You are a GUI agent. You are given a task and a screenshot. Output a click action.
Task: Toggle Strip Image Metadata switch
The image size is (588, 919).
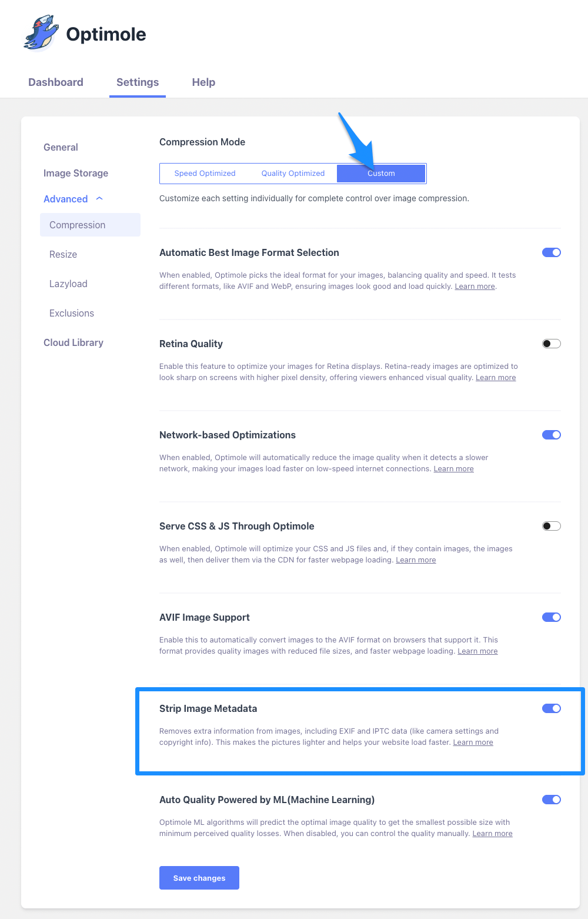point(551,708)
